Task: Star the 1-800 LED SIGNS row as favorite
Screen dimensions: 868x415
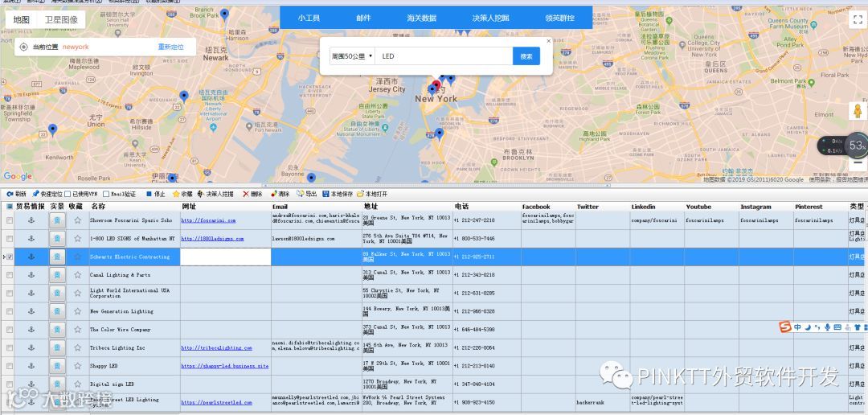Action: tap(77, 239)
